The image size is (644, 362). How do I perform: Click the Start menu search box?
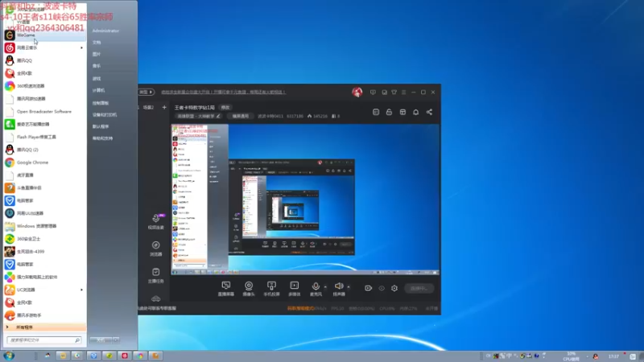point(43,339)
